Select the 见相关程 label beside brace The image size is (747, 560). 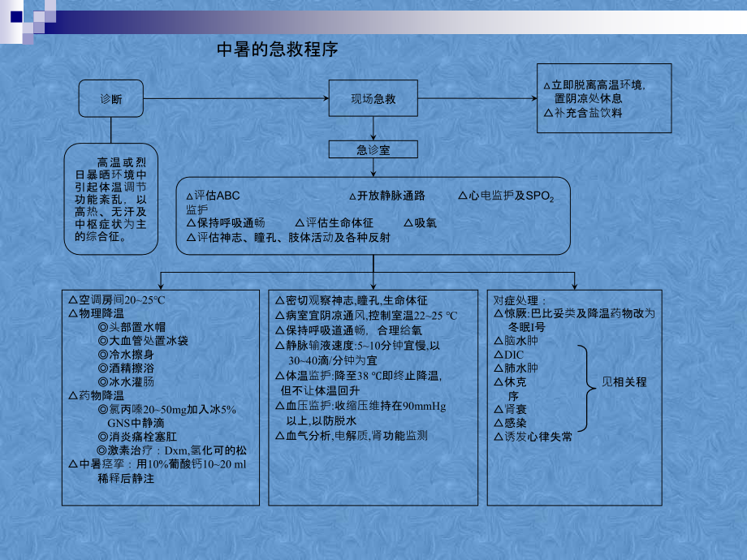tap(624, 382)
